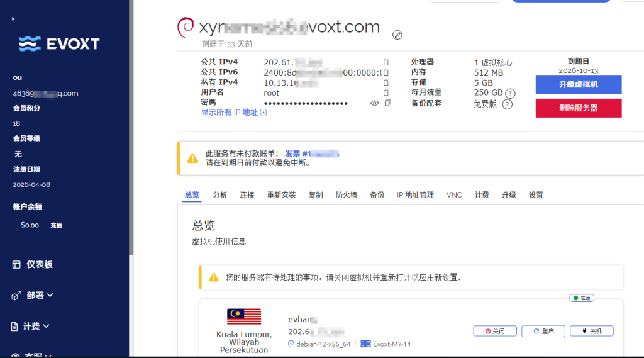Copy the private IPv4 address
Image resolution: width=644 pixels, height=358 pixels.
387,82
